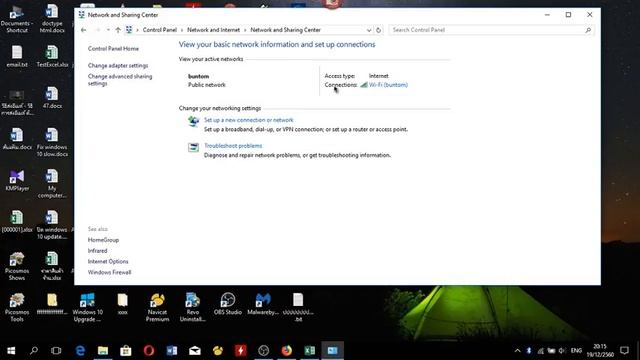Select My computer desktop document
The width and height of the screenshot is (640, 360).
pos(52,184)
